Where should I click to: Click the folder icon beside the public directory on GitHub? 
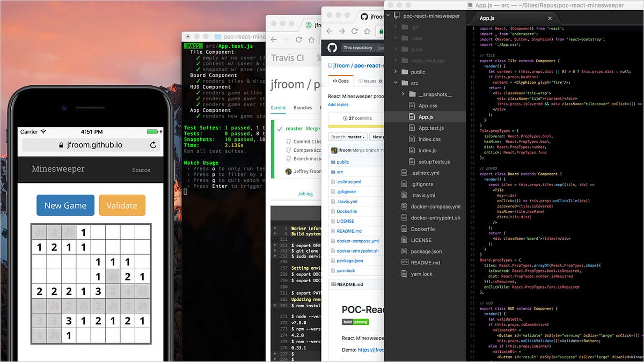(333, 162)
